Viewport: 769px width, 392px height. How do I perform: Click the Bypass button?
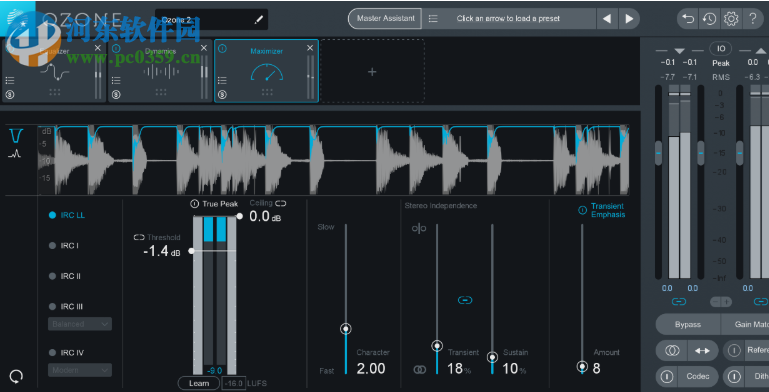[x=688, y=324]
